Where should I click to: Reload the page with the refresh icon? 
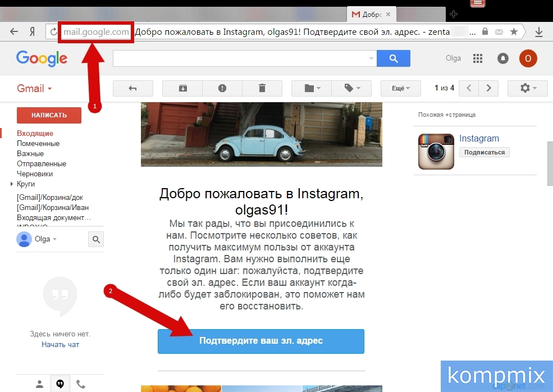click(53, 32)
